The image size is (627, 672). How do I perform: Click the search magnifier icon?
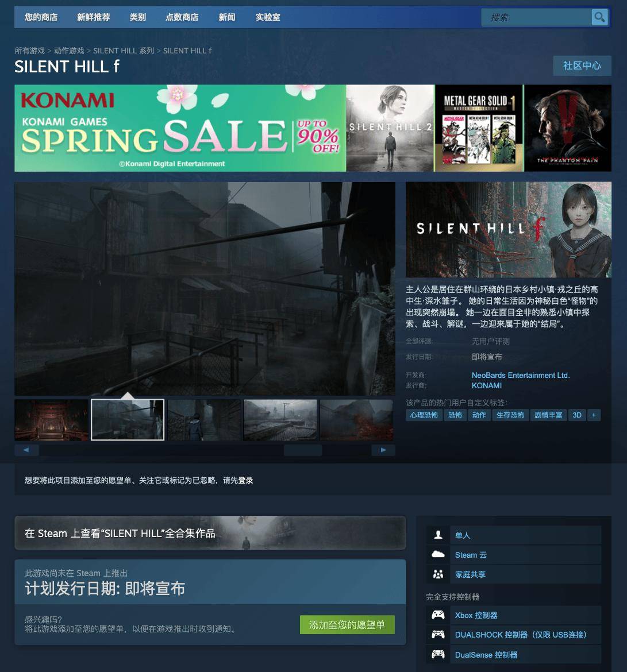point(599,17)
